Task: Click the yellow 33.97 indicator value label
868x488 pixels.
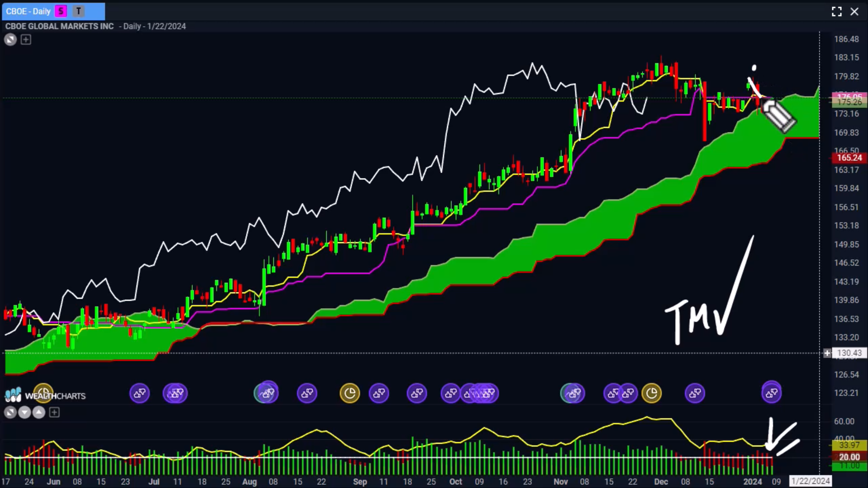Action: [x=849, y=445]
